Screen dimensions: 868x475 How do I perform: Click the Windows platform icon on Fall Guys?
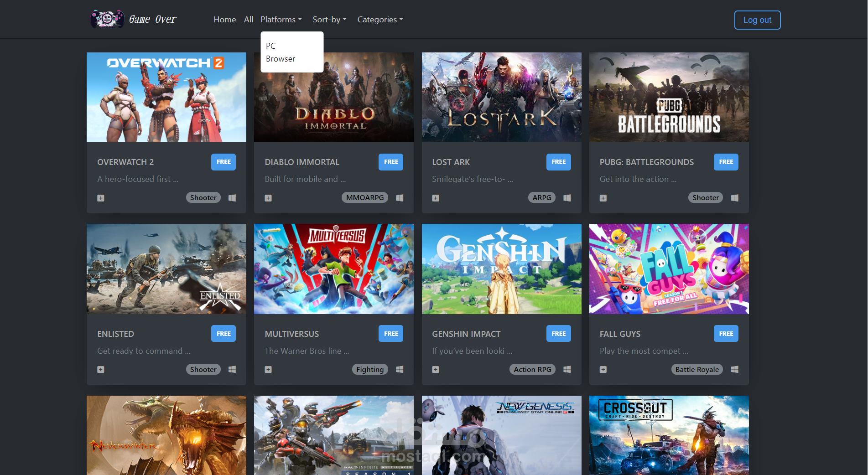click(734, 369)
